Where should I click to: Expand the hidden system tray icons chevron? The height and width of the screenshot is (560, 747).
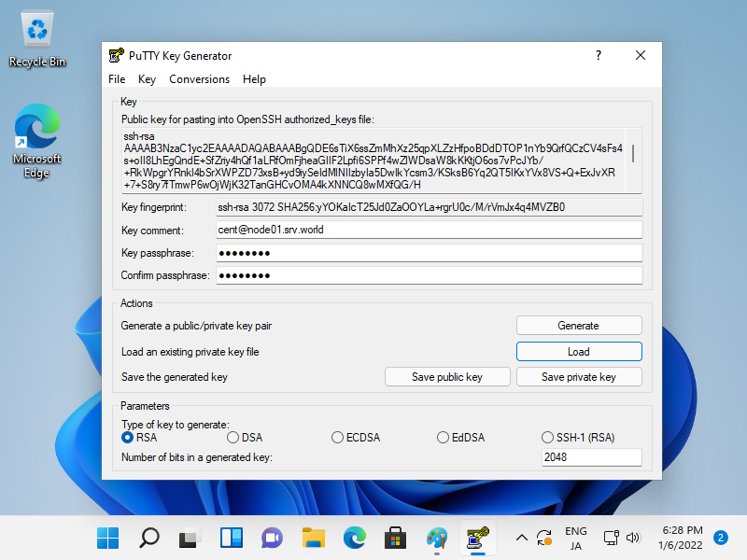tap(521, 538)
